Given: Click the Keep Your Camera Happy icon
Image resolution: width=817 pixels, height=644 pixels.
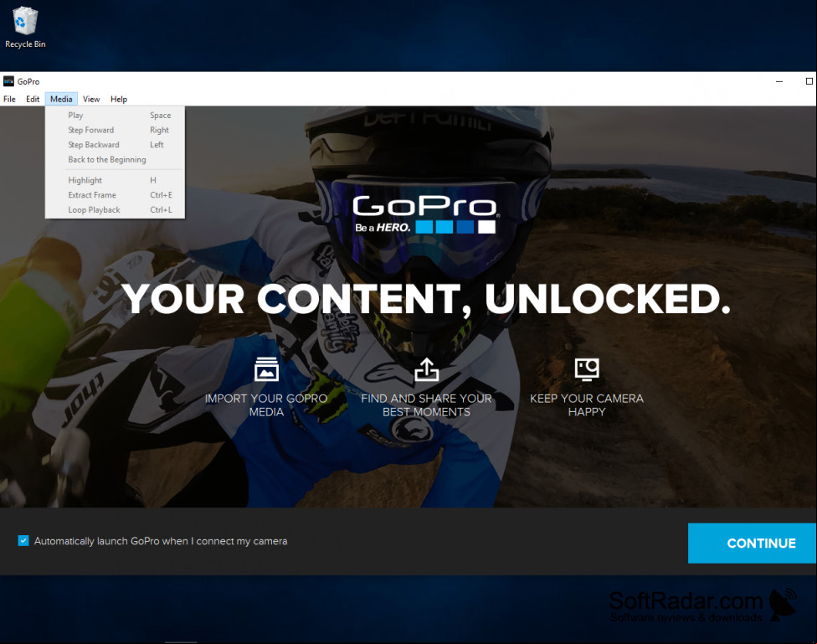Looking at the screenshot, I should 587,368.
